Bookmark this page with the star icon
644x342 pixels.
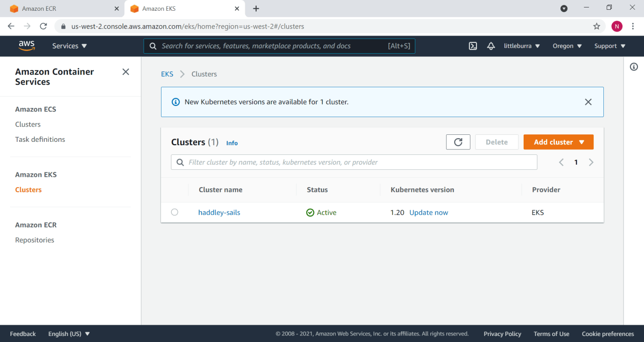[x=596, y=26]
